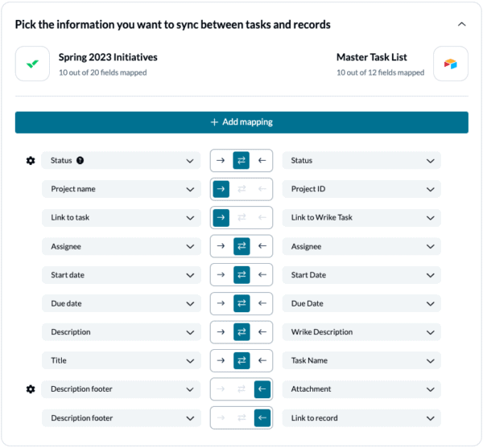Set Status row to right-arrow one-way sync

tap(221, 161)
